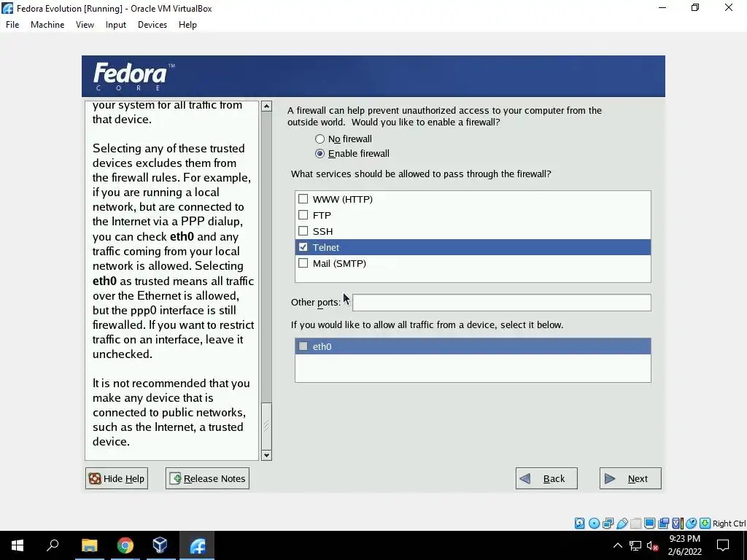Open the Release Notes
Image resolution: width=747 pixels, height=560 pixels.
[207, 478]
